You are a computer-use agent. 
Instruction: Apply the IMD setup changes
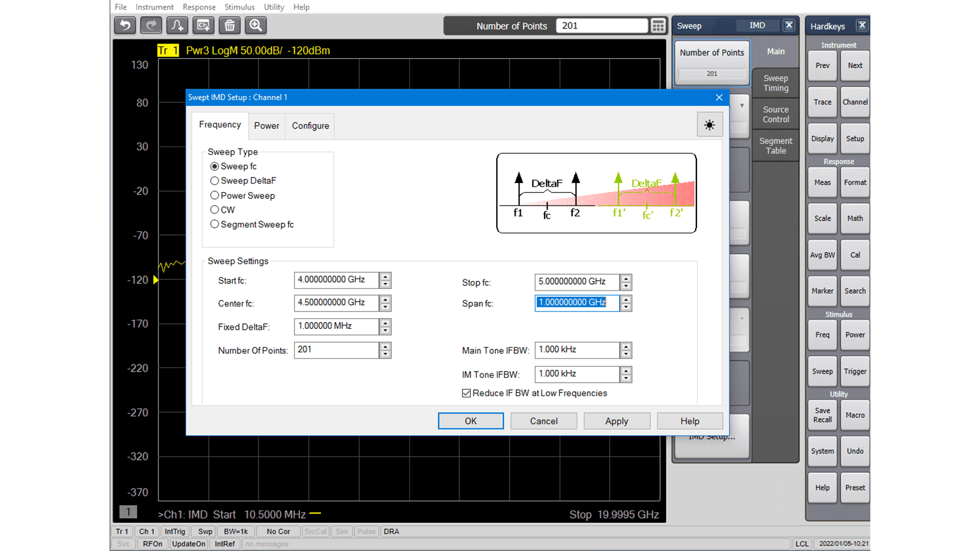617,421
